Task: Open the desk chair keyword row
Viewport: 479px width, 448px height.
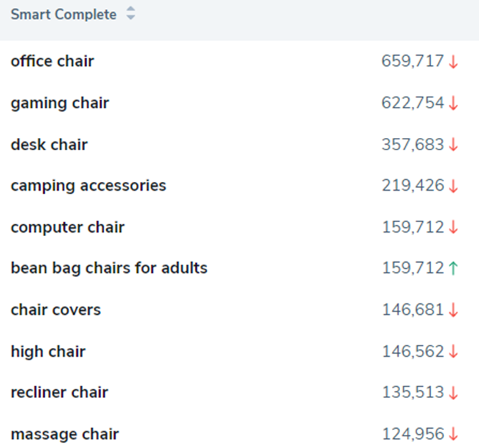Action: click(49, 145)
